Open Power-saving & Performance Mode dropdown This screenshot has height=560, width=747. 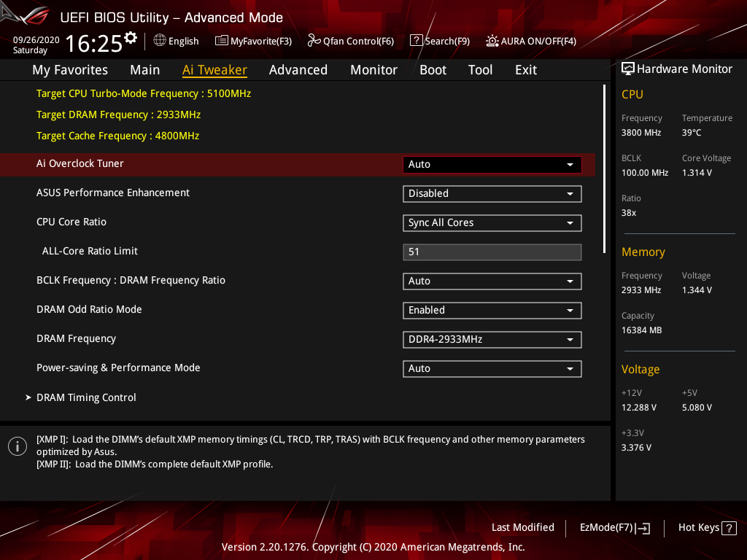click(x=492, y=368)
